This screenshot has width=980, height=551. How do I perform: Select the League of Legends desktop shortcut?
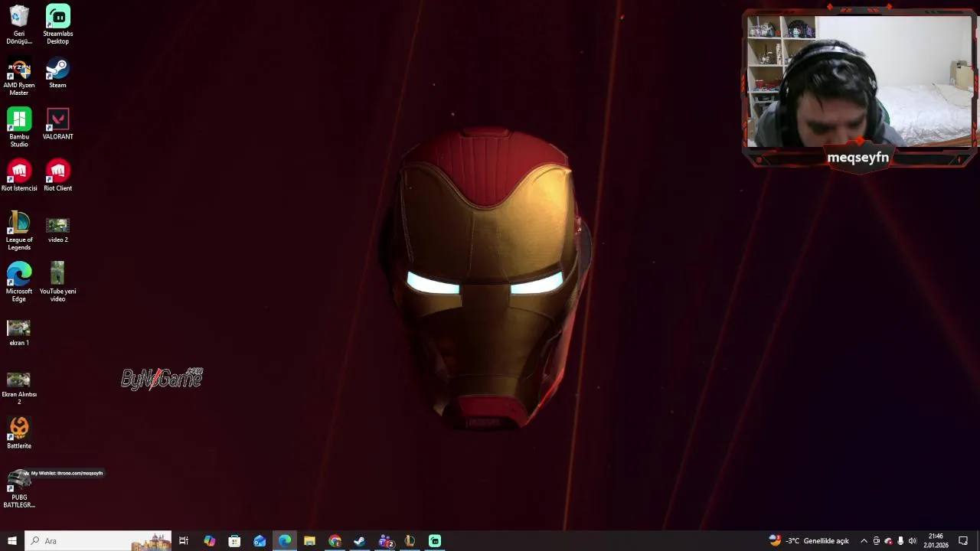coord(19,231)
